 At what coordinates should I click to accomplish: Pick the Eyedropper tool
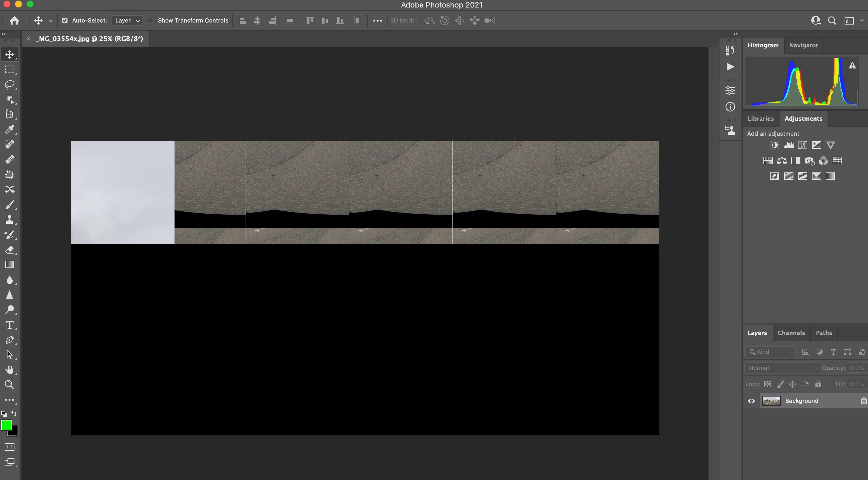[x=10, y=130]
